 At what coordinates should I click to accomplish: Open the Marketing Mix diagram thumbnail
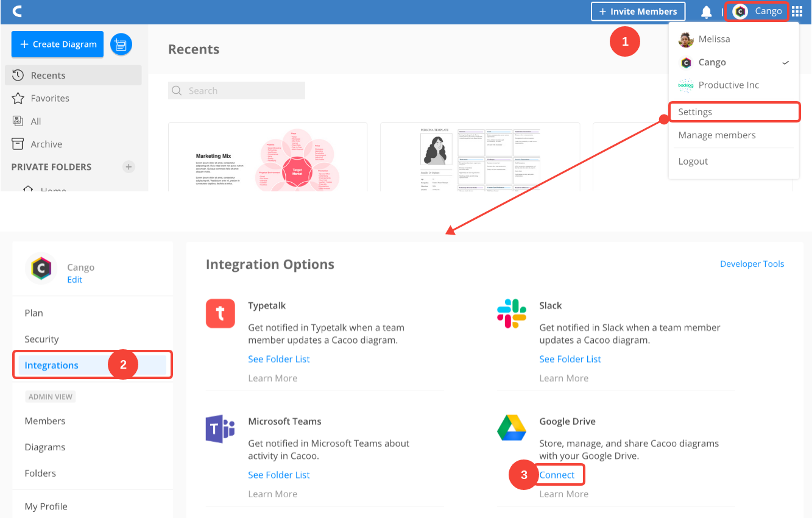click(x=268, y=157)
